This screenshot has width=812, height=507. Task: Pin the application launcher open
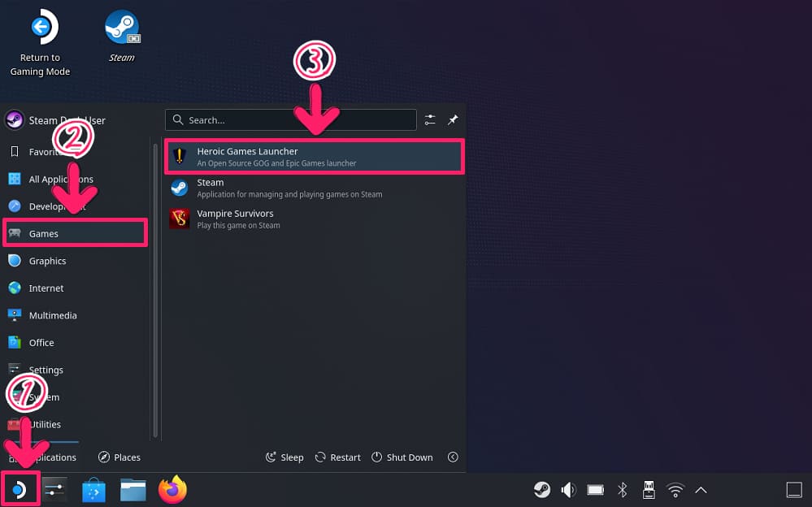click(453, 119)
